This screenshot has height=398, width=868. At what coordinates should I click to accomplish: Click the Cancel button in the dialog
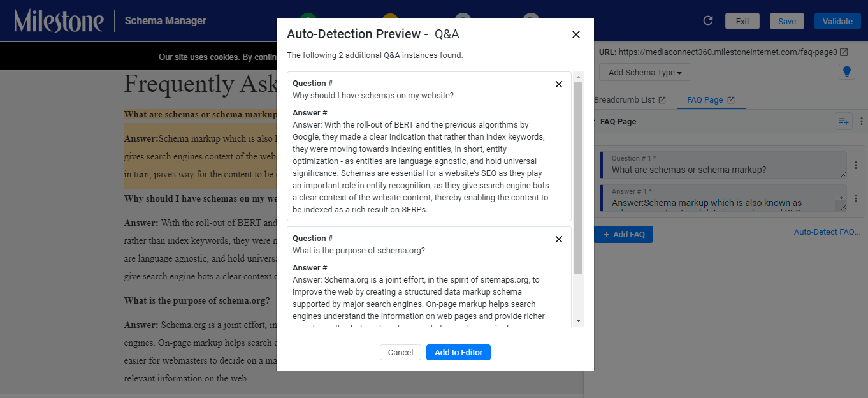(x=400, y=352)
